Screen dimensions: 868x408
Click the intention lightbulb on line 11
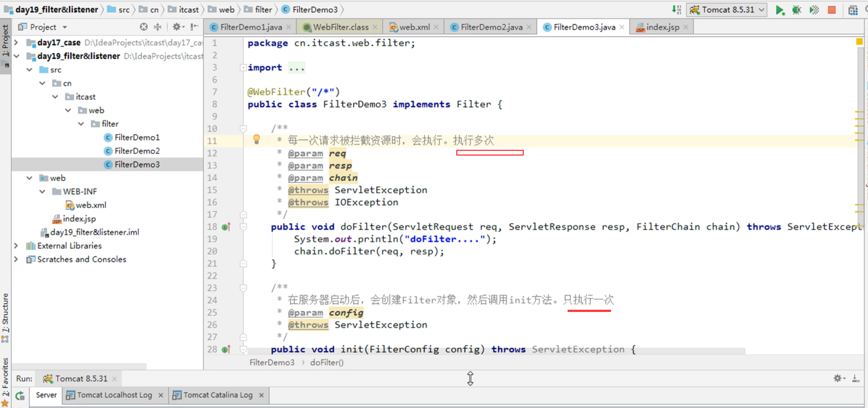pyautogui.click(x=256, y=139)
